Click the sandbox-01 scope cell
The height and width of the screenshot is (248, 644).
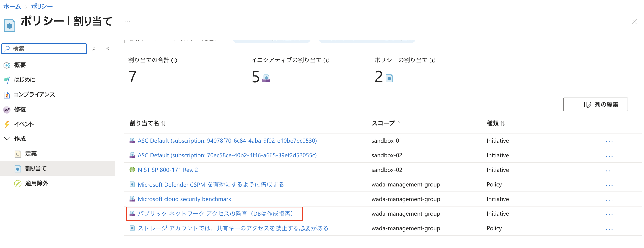[x=387, y=140]
